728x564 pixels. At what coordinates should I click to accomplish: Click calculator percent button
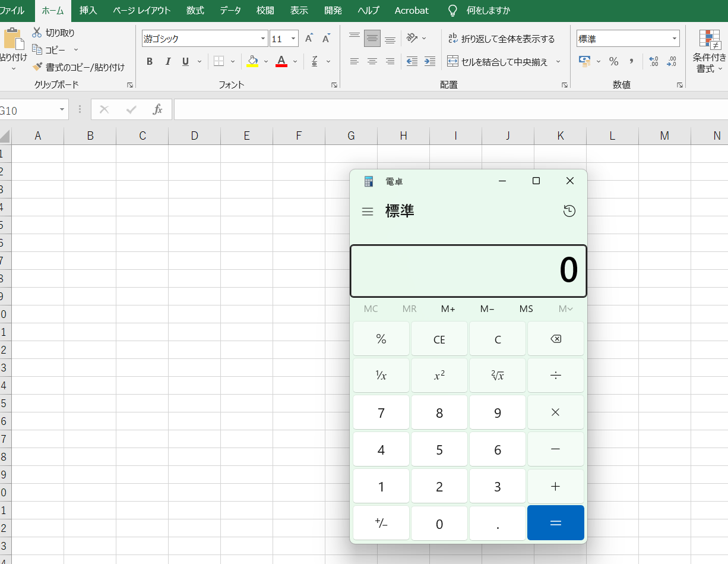[x=381, y=339]
